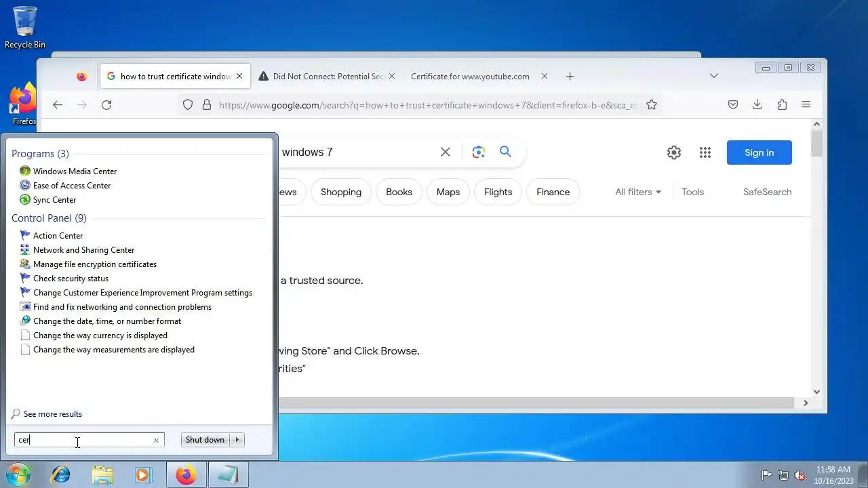The height and width of the screenshot is (488, 868).
Task: Expand the Shut down options arrow
Action: (x=237, y=440)
